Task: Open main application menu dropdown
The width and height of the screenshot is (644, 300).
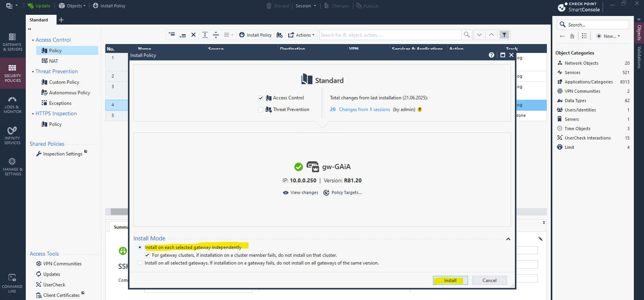Action: coord(12,6)
